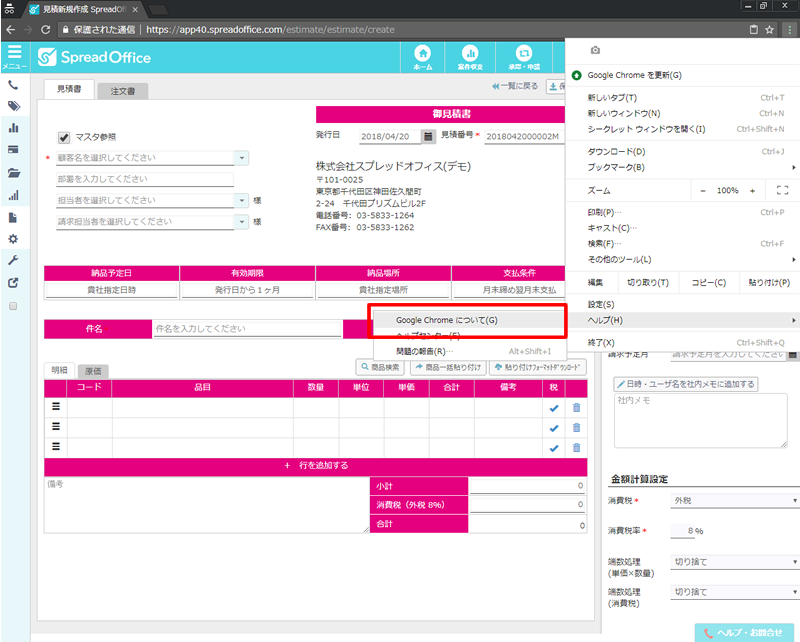This screenshot has height=642, width=800.
Task: Go to ホーム via the home icon
Action: point(422,57)
